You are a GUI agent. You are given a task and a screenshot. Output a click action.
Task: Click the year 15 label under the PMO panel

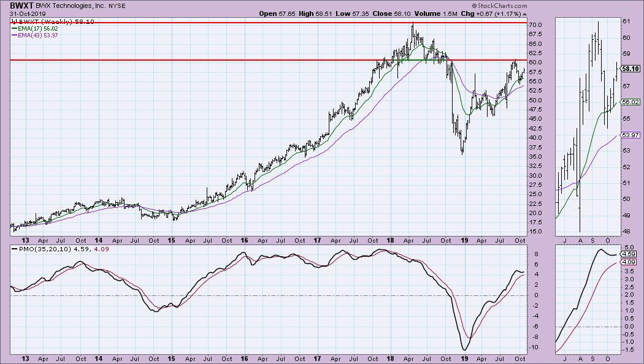tap(171, 358)
